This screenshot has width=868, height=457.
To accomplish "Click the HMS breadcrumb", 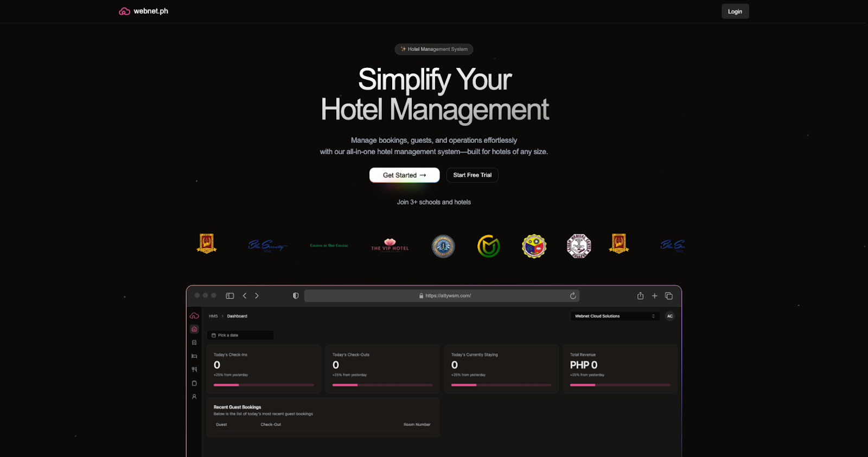I will [213, 316].
